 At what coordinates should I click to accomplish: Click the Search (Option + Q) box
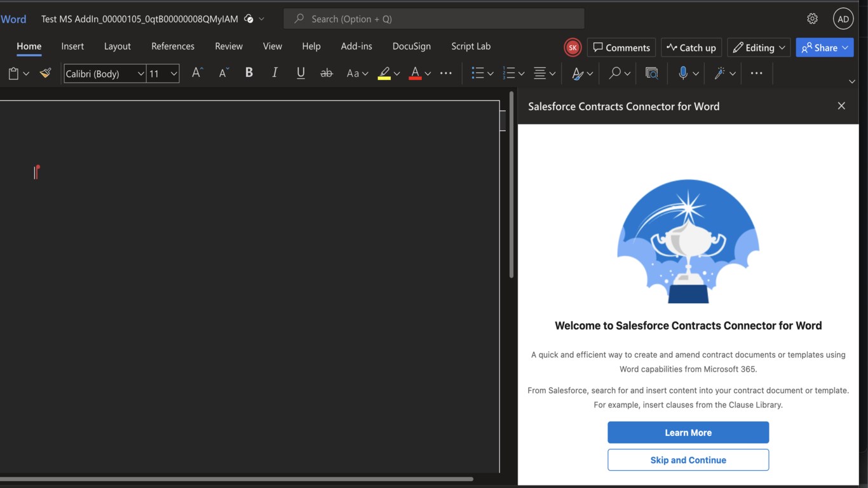click(434, 19)
